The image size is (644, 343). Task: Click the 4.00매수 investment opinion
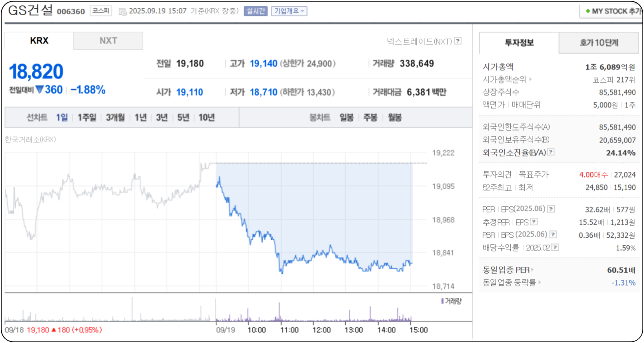[593, 175]
